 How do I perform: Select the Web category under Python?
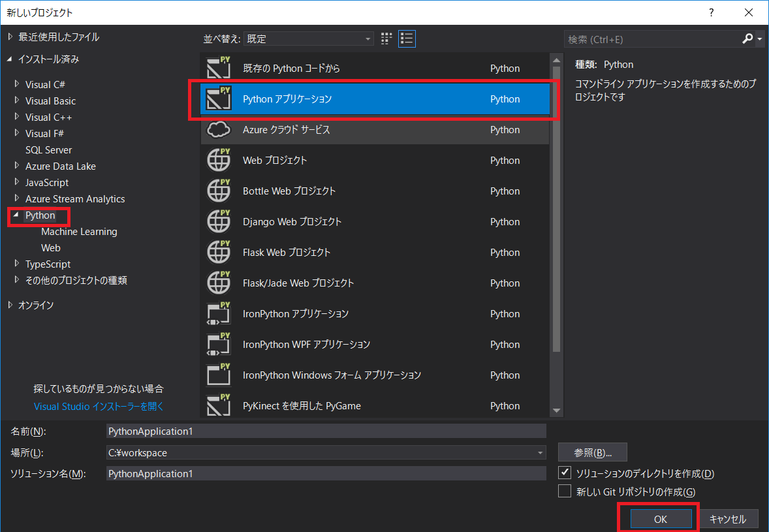[x=51, y=248]
